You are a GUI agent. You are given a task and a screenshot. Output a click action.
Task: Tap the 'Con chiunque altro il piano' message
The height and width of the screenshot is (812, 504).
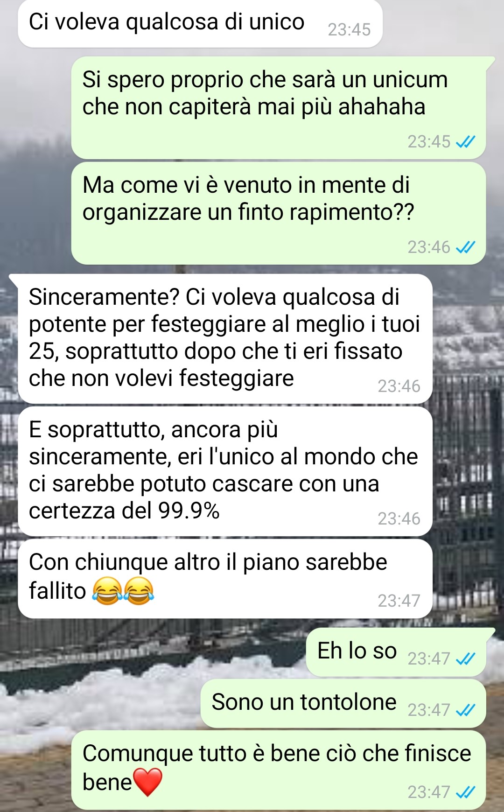click(225, 579)
